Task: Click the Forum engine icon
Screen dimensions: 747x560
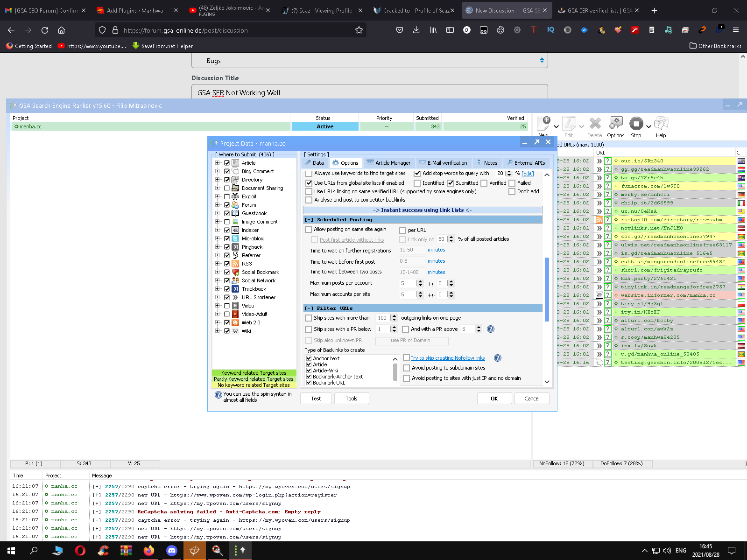Action: click(235, 205)
